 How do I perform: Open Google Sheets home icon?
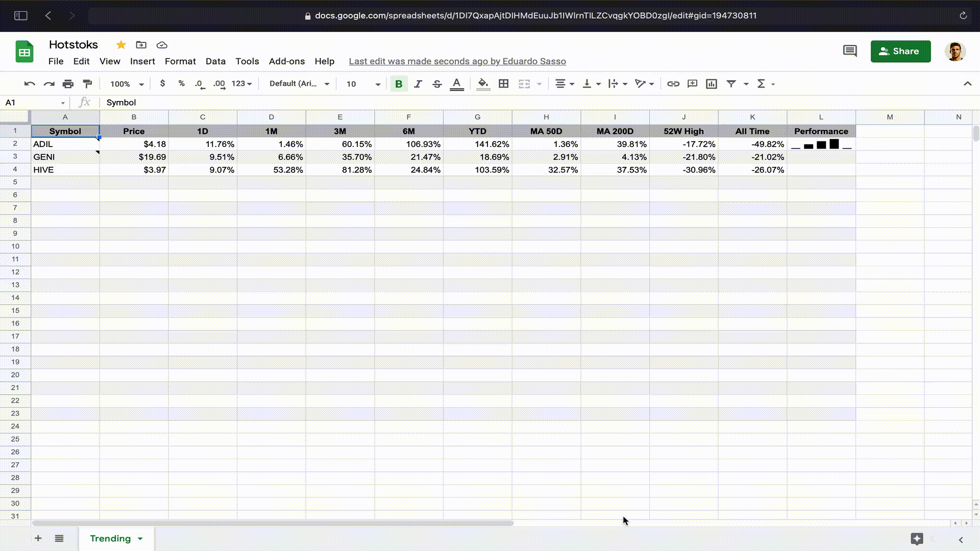click(x=24, y=52)
